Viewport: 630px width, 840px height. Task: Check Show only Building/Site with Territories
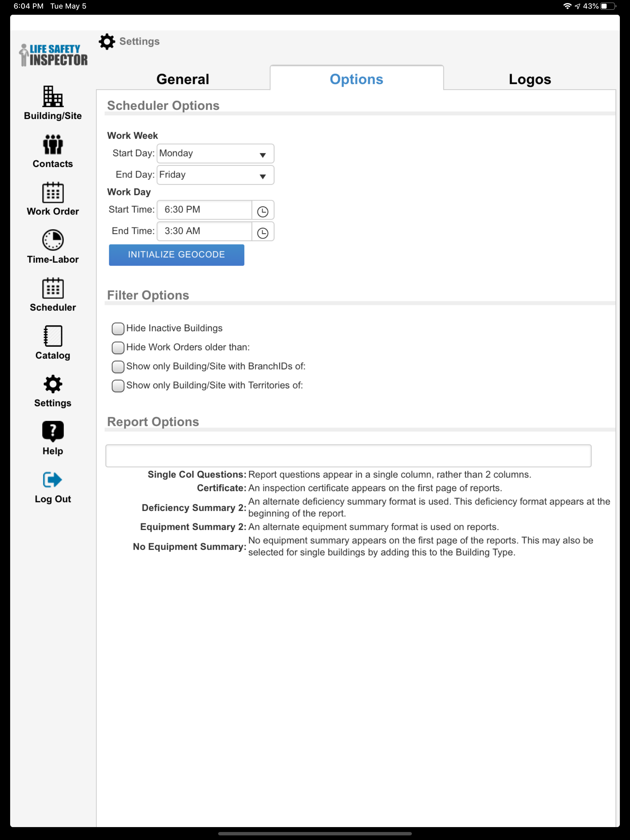point(118,386)
